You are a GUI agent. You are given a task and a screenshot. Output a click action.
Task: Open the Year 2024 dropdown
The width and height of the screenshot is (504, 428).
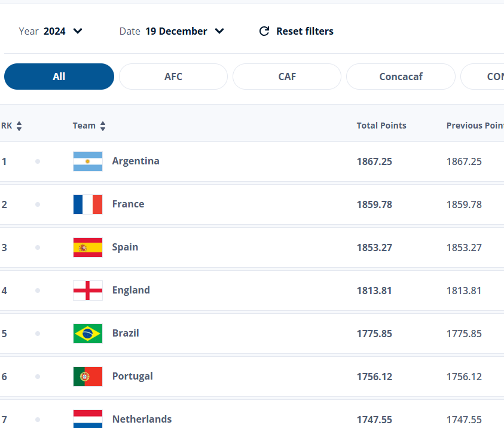51,31
